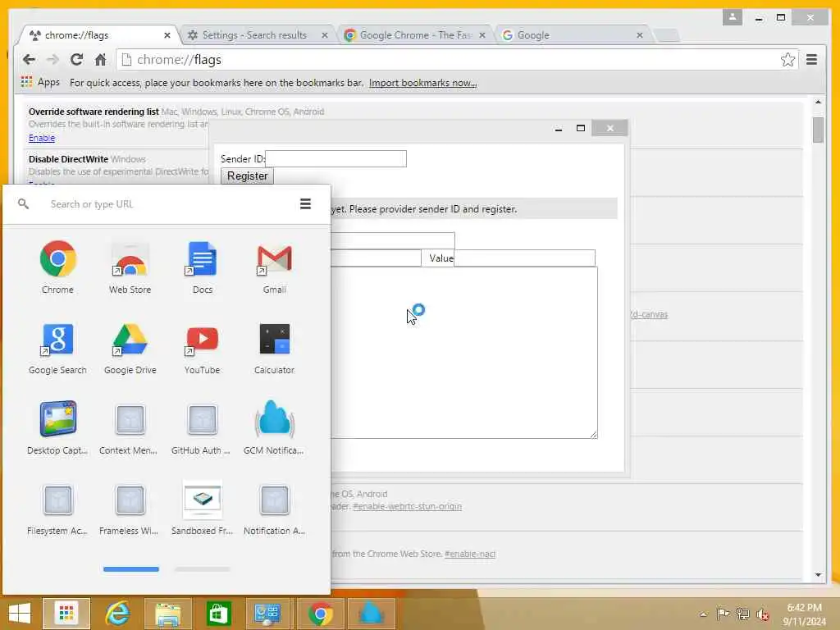840x630 pixels.
Task: Click the flags page scrollbar up arrow
Action: click(818, 102)
